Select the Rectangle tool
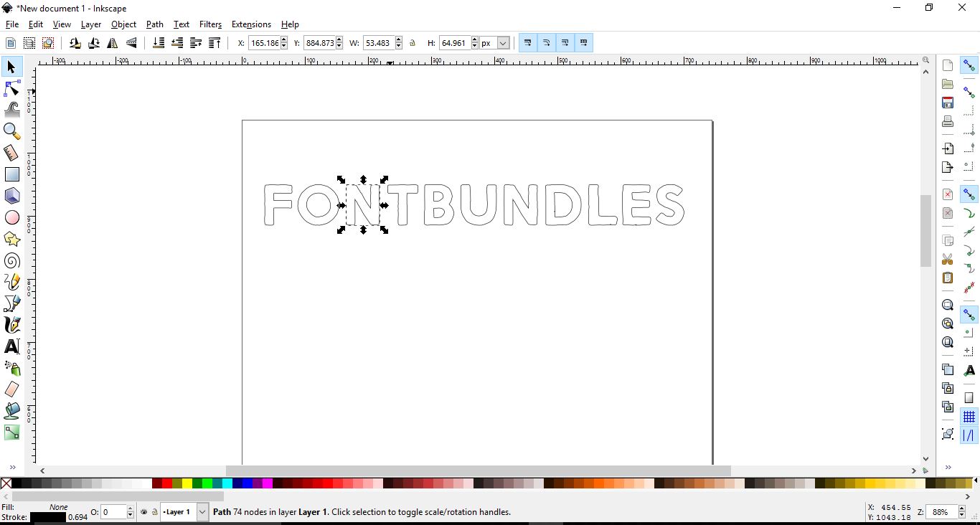 (11, 174)
